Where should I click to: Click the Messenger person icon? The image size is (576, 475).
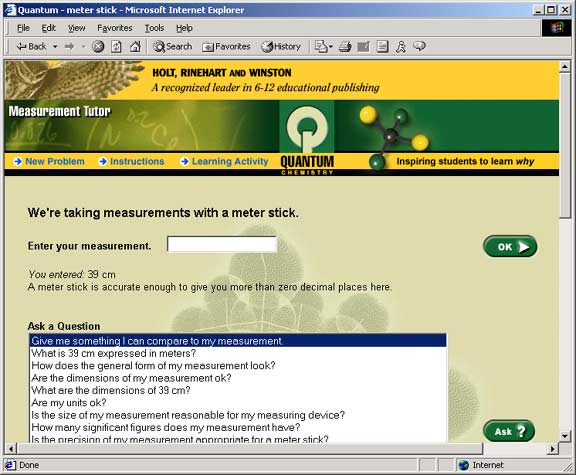401,47
